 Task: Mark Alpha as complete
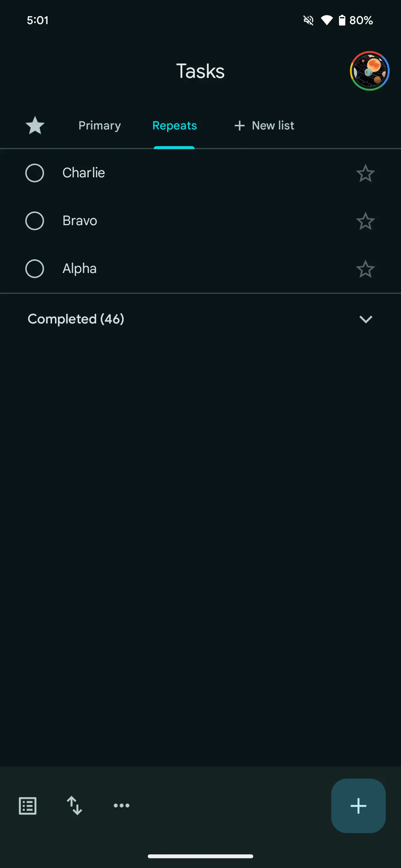pos(35,269)
